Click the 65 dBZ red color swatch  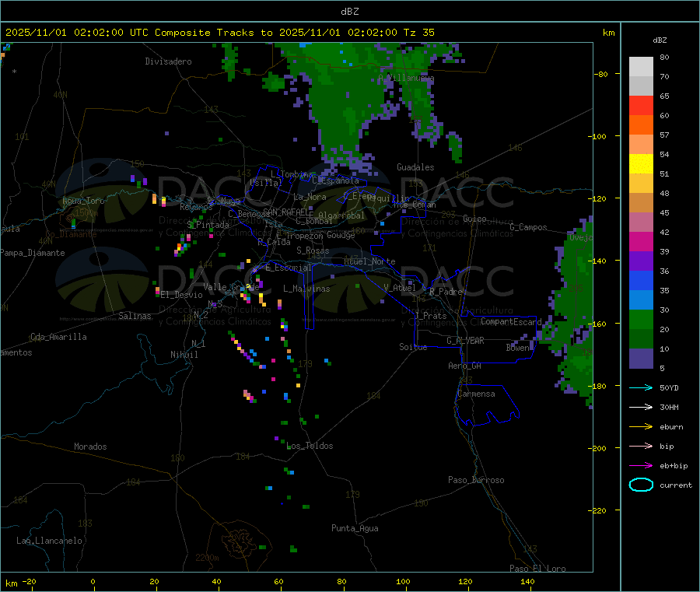[641, 105]
